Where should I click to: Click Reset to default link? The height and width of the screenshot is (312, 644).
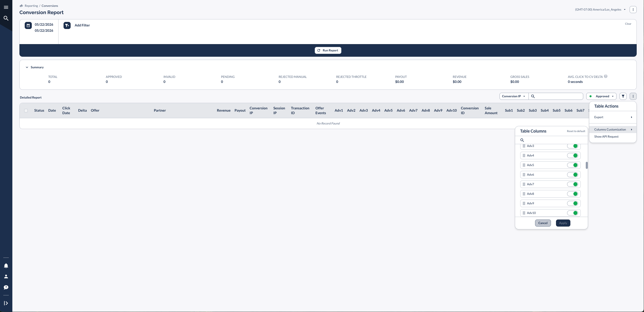pyautogui.click(x=576, y=131)
